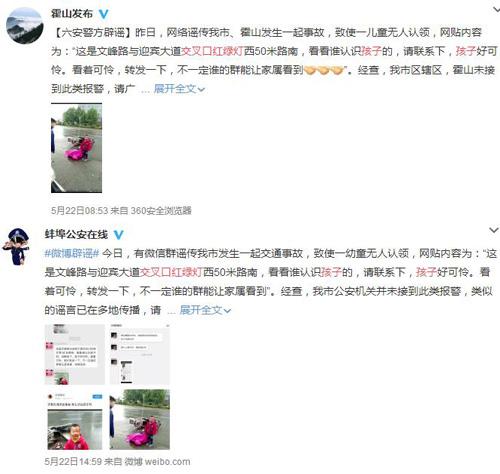Viewport: 500px width, 474px height.
Task: Click the 5月22日08:53 post timestamp
Action: click(x=80, y=210)
